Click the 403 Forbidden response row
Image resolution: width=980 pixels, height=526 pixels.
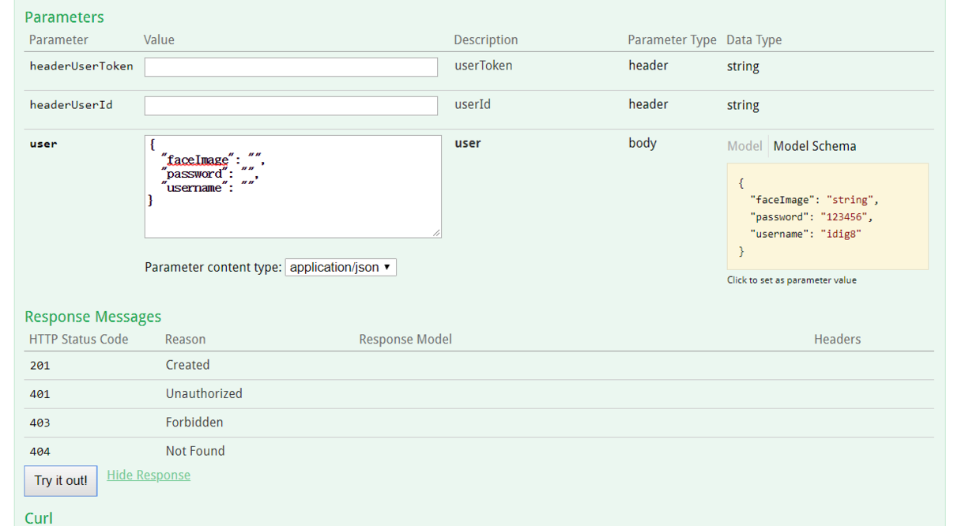[x=194, y=423]
